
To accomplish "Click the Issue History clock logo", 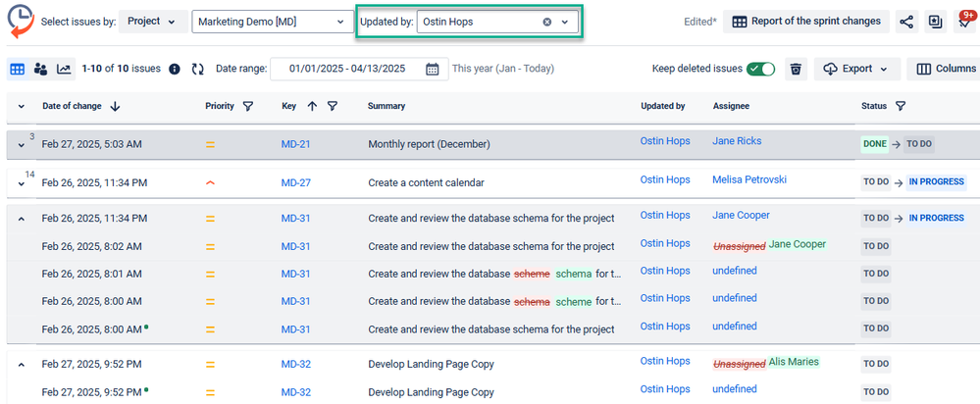I will (20, 21).
